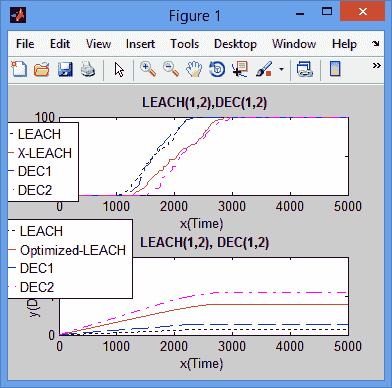Click the red Optimized-LEACH plateau line in bottom plot
The image size is (392, 388).
click(278, 304)
